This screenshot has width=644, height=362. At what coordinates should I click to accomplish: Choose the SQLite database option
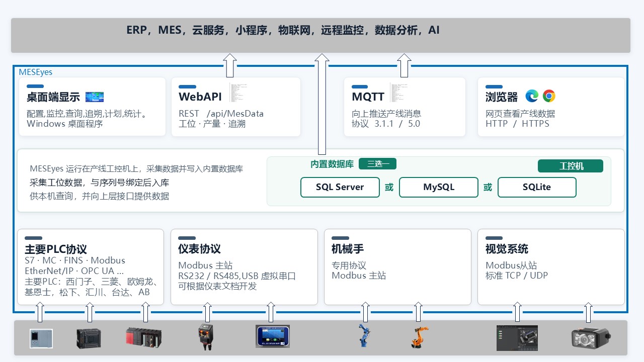point(537,187)
